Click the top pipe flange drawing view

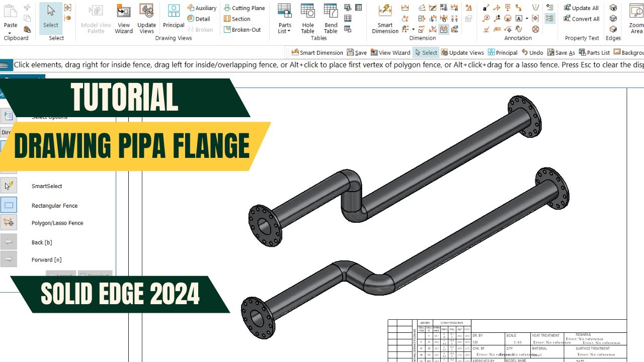[395, 170]
